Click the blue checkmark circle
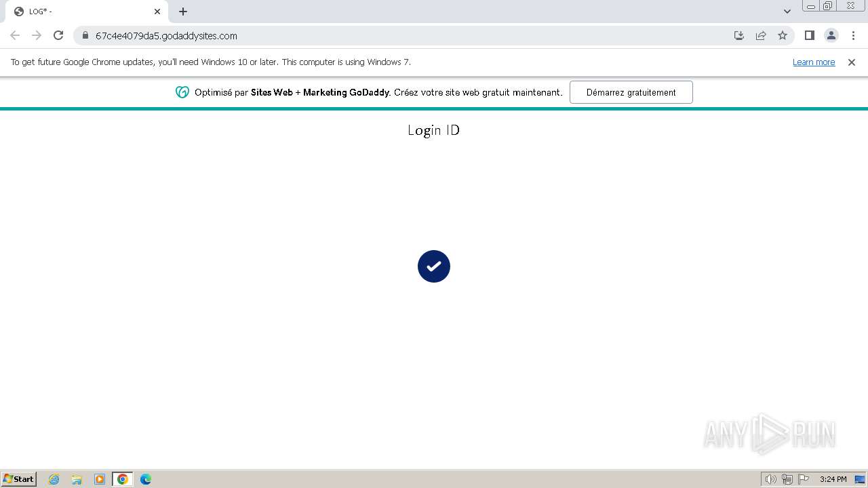868x488 pixels. [434, 266]
